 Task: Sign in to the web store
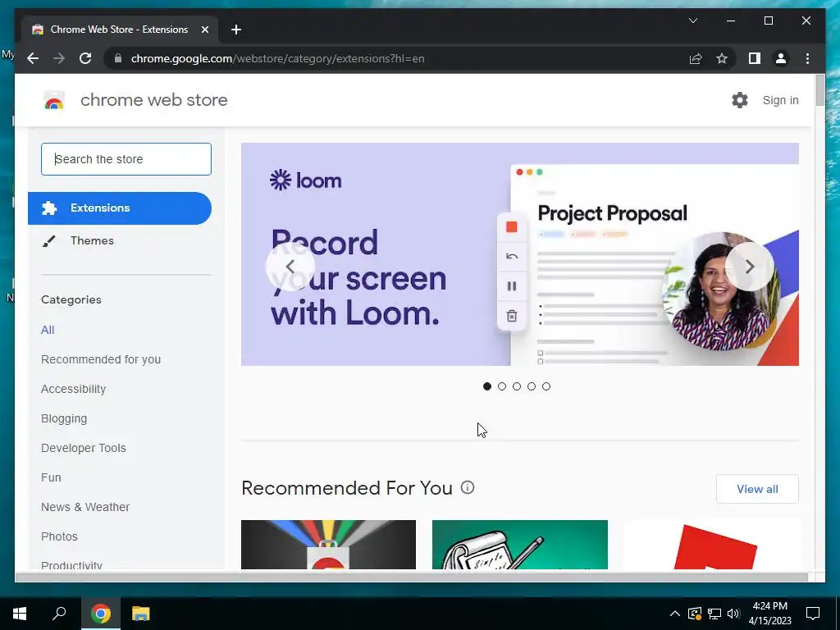pyautogui.click(x=781, y=100)
